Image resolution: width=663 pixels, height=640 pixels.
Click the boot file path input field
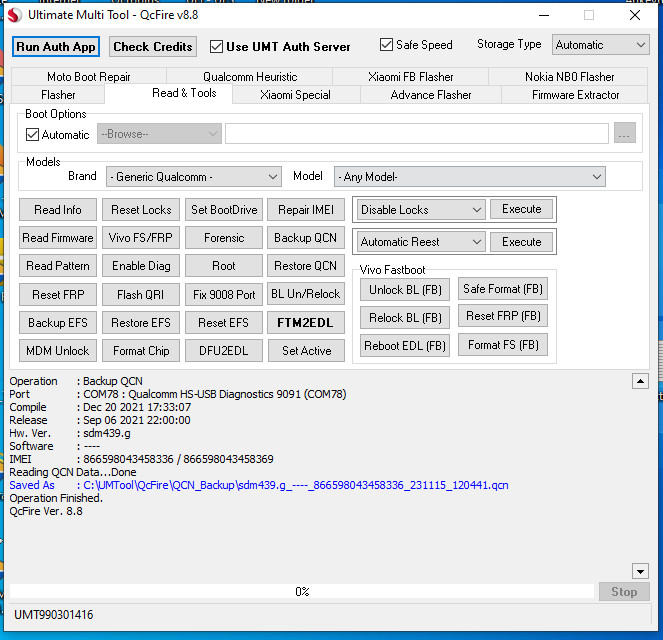click(416, 134)
